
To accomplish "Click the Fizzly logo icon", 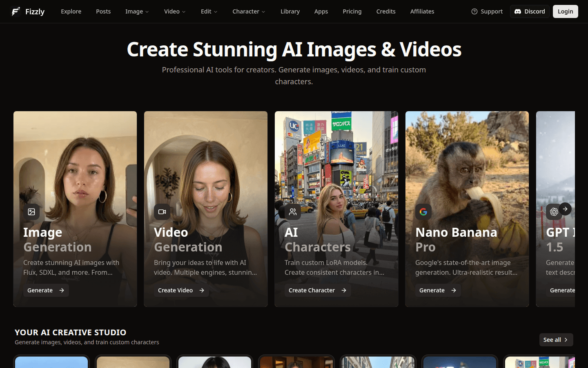I will click(16, 11).
